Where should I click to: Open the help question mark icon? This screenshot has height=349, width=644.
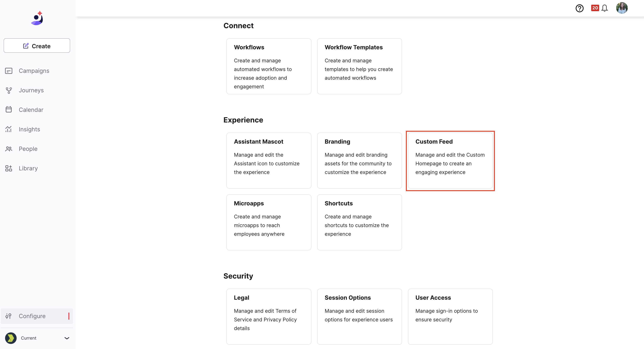pos(579,8)
